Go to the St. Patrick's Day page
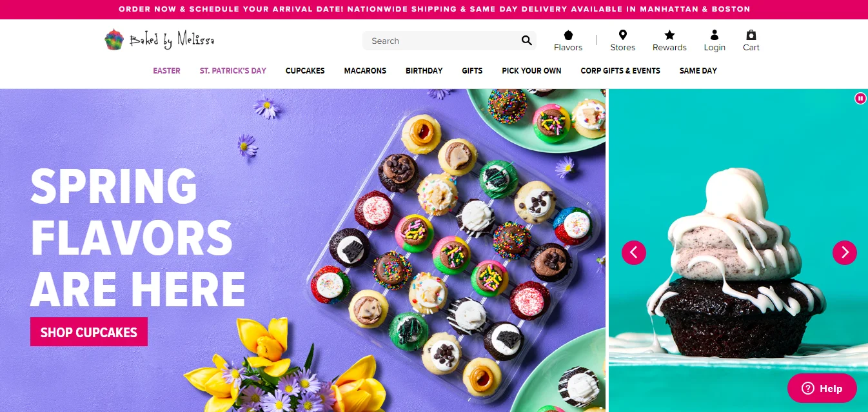The image size is (868, 412). [x=233, y=71]
